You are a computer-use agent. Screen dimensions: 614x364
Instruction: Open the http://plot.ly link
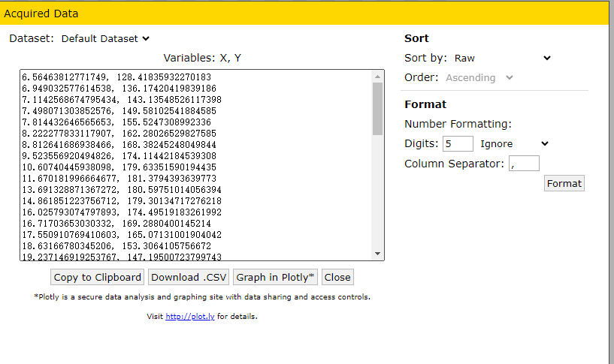point(190,316)
